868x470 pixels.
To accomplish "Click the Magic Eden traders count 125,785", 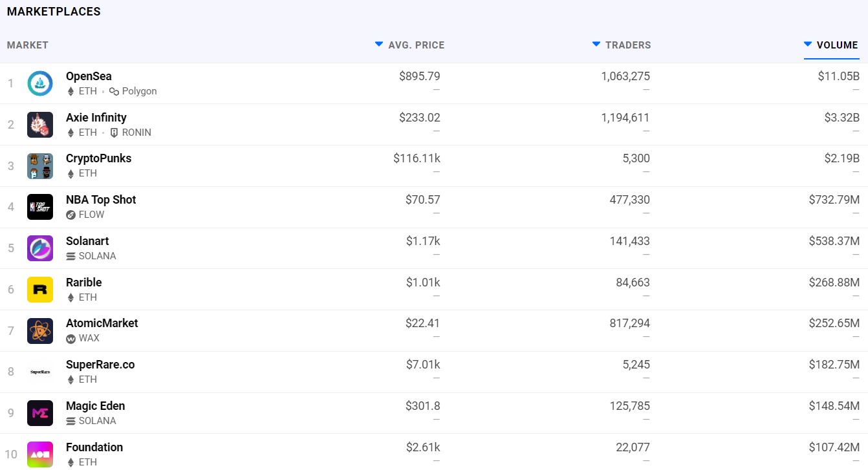I will 631,406.
